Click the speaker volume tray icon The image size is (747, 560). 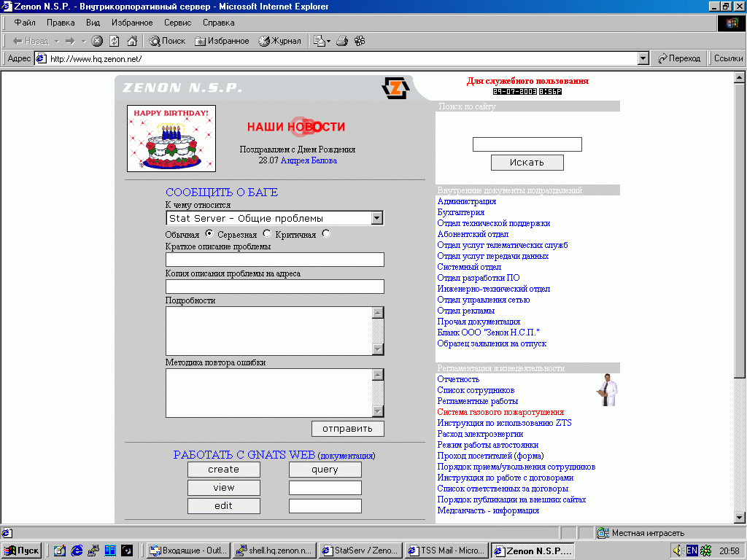pyautogui.click(x=678, y=551)
